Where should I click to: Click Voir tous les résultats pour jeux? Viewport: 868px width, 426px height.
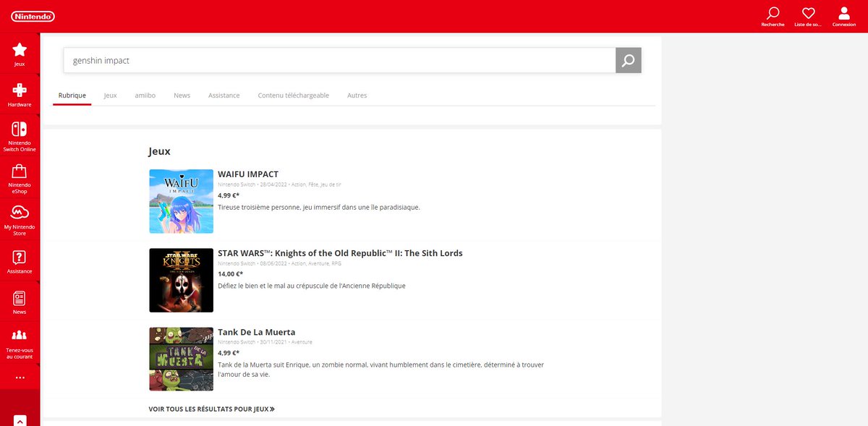[x=212, y=409]
